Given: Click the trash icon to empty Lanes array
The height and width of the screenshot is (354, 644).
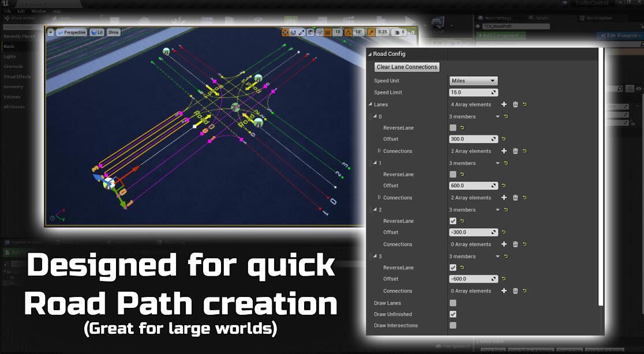Looking at the screenshot, I should click(x=515, y=104).
